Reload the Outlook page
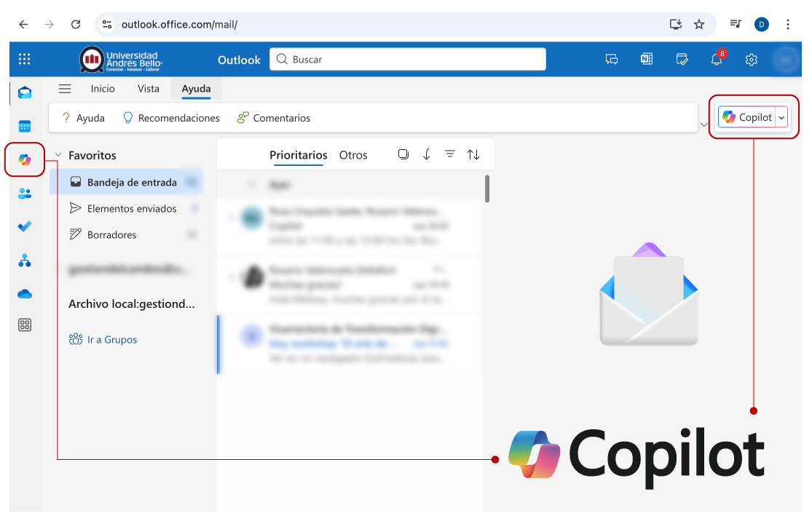This screenshot has width=812, height=521. coord(76,24)
